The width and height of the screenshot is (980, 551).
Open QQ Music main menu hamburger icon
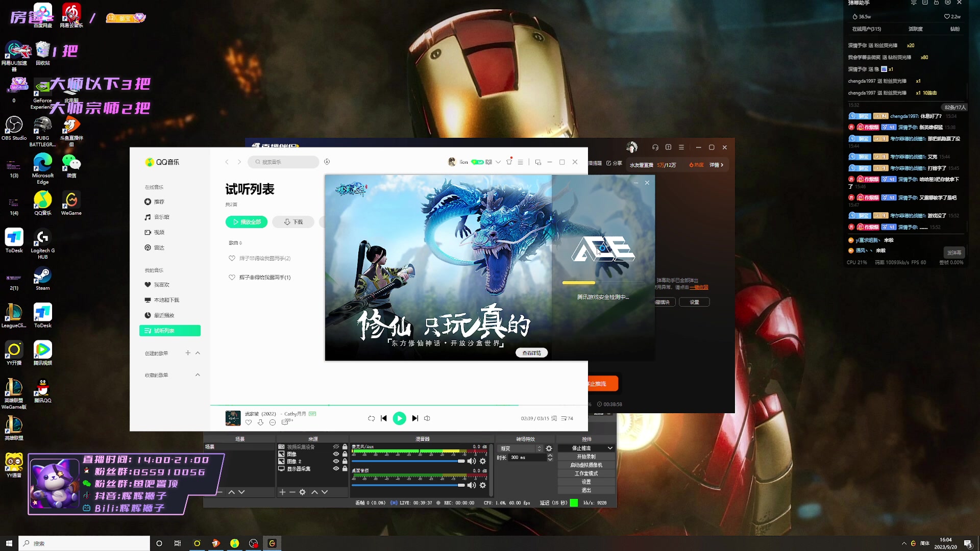click(x=521, y=162)
